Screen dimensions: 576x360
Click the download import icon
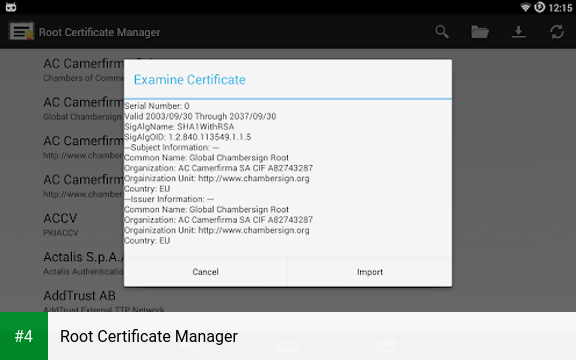point(518,32)
